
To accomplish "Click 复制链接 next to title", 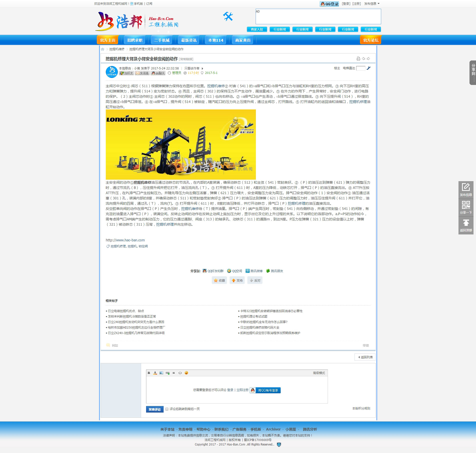I will pyautogui.click(x=186, y=59).
